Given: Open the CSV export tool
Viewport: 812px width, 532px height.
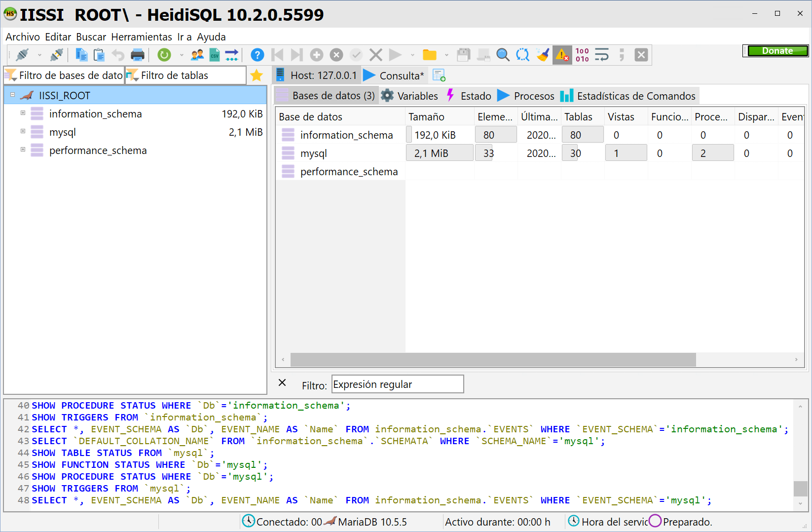Looking at the screenshot, I should point(215,55).
